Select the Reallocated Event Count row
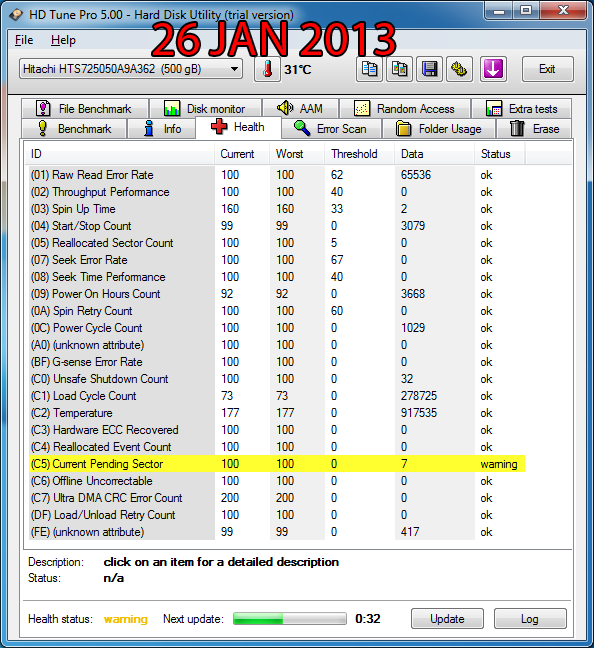This screenshot has width=594, height=648. click(277, 447)
